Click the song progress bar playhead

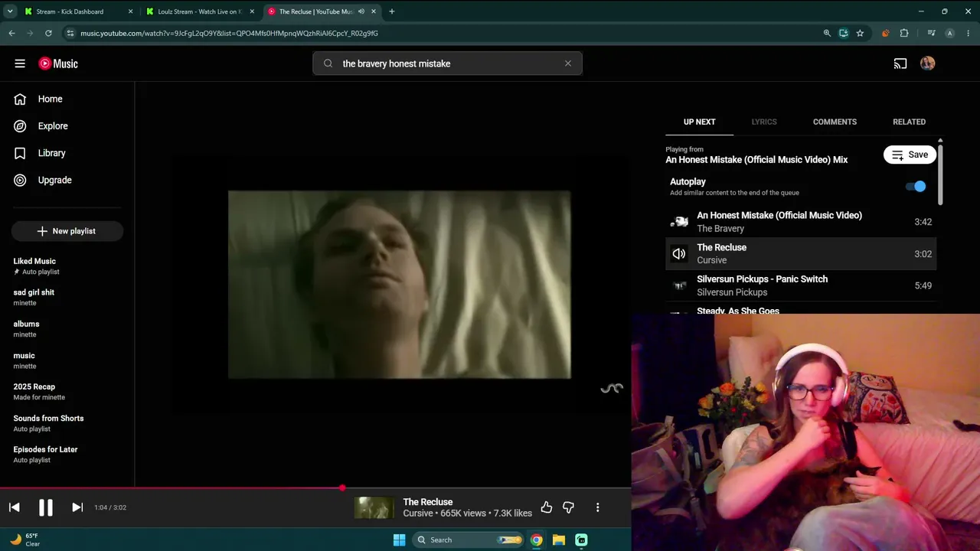[342, 487]
